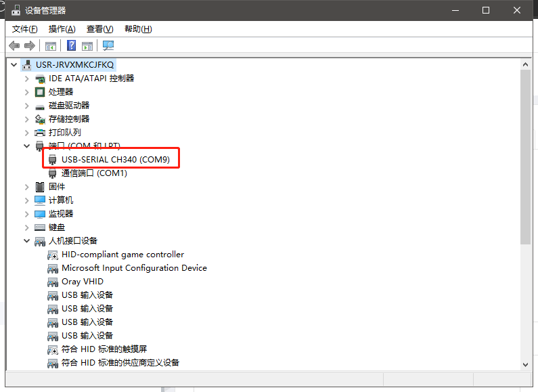Collapse the 端口 (COM 和 LPT) node
This screenshot has width=538, height=392.
pyautogui.click(x=27, y=146)
